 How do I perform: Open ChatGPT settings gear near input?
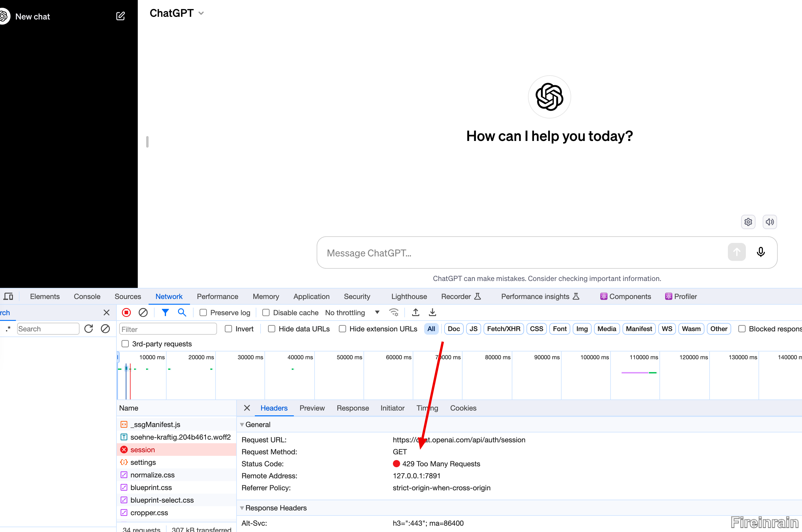[x=748, y=222]
